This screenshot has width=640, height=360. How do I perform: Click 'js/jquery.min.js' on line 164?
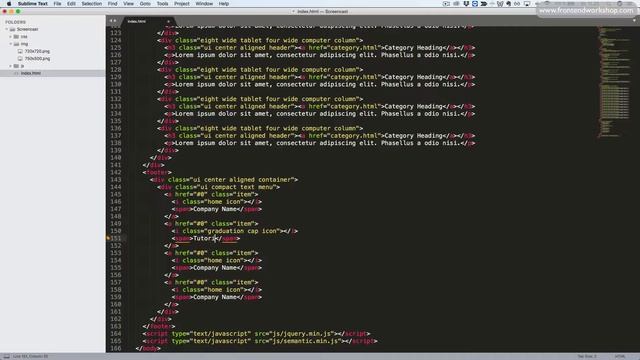coord(302,333)
